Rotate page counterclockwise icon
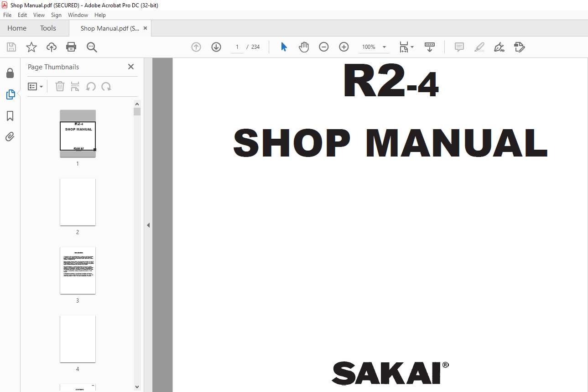 point(91,86)
